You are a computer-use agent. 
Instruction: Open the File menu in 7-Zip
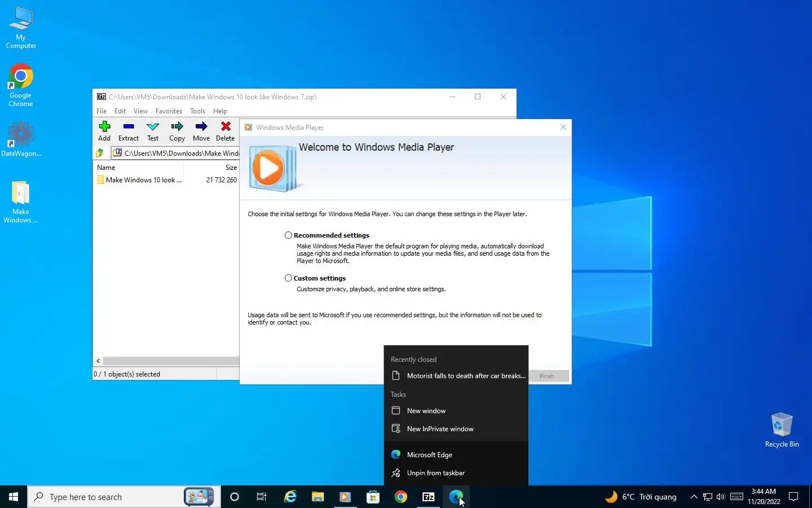(x=101, y=111)
